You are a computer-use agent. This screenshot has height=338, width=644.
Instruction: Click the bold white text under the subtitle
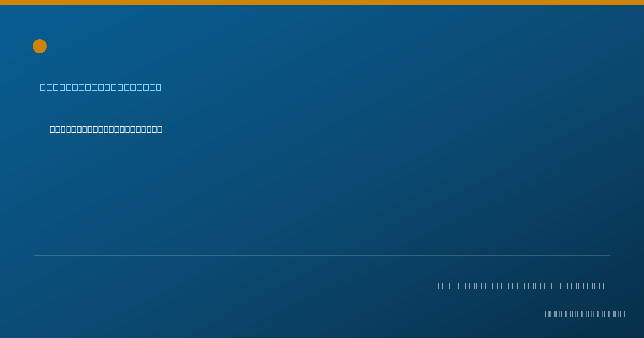tap(106, 129)
